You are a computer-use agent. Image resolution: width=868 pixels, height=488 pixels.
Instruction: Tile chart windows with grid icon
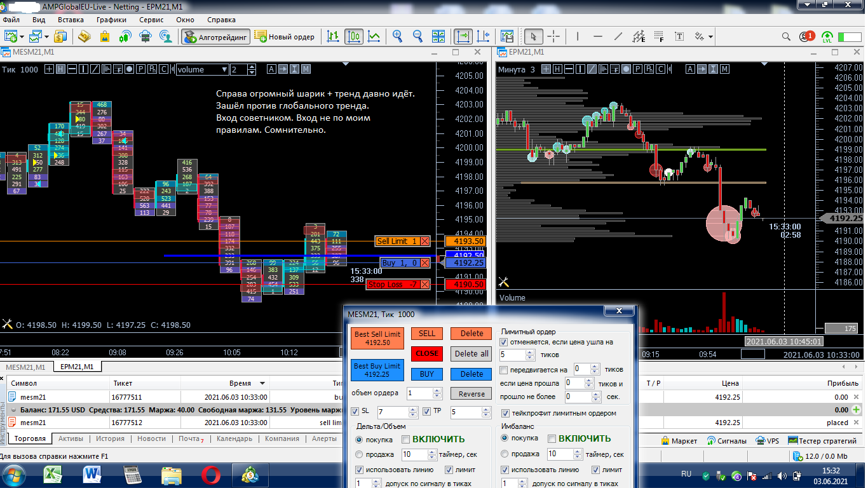(x=439, y=36)
